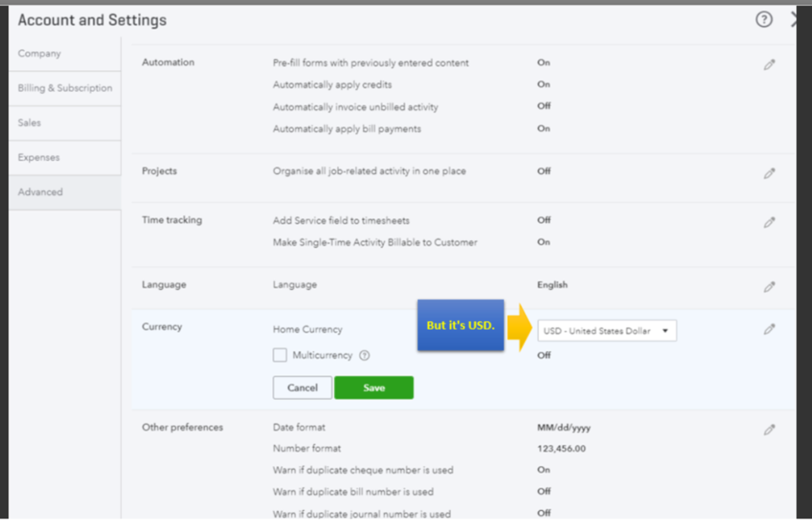The width and height of the screenshot is (812, 531).
Task: Select the Advanced settings tab
Action: (x=41, y=192)
